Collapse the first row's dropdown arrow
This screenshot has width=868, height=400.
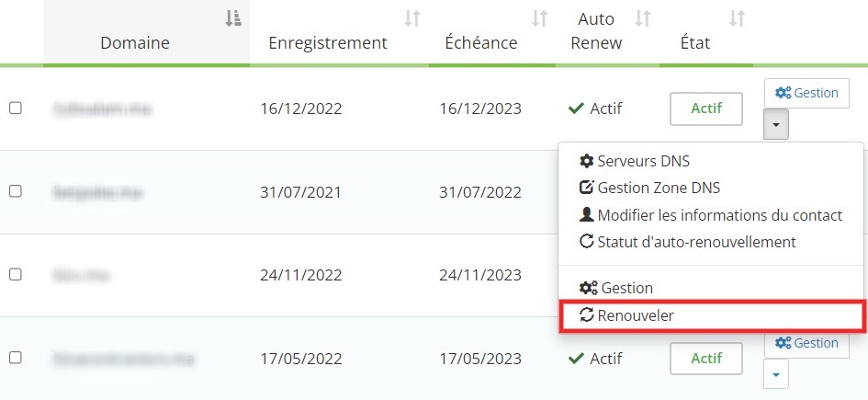pyautogui.click(x=775, y=123)
